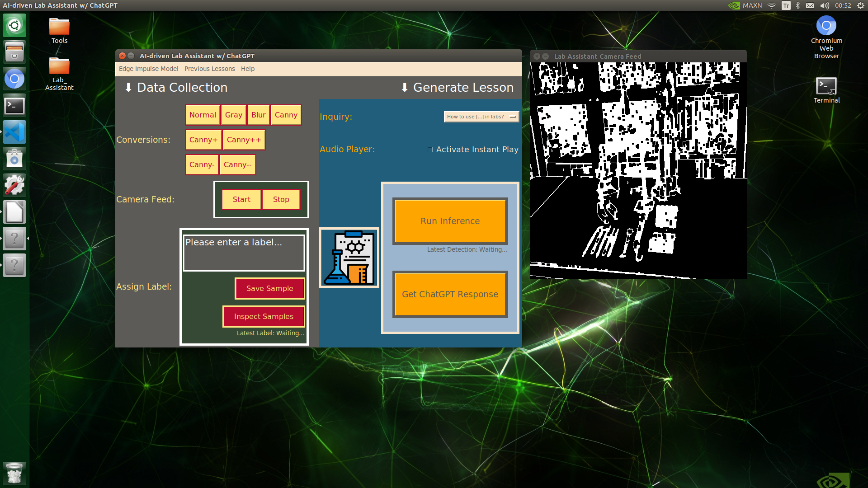Apply the Blur conversion

click(x=259, y=115)
